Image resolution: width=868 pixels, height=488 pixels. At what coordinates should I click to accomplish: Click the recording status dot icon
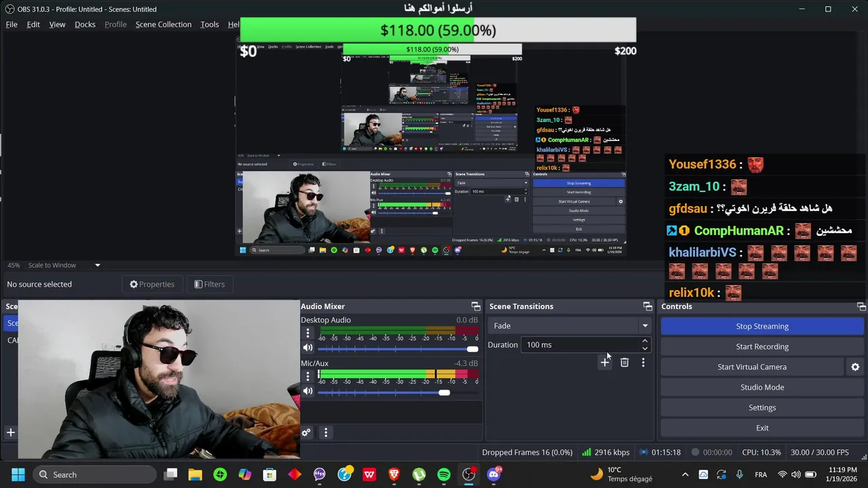695,452
